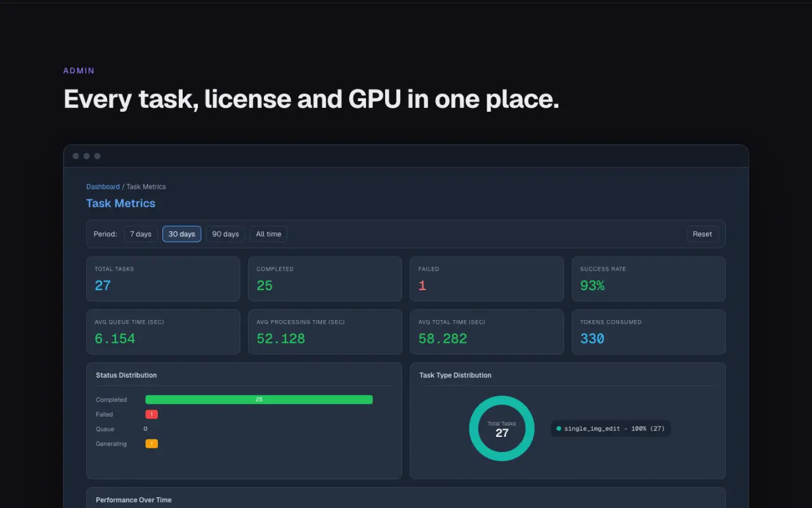Screen dimensions: 812x508
Task: Click the Completed status row label
Action: (x=112, y=400)
